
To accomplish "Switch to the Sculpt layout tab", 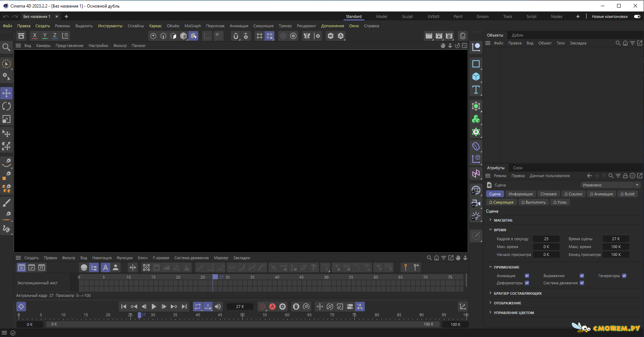I will pyautogui.click(x=407, y=16).
